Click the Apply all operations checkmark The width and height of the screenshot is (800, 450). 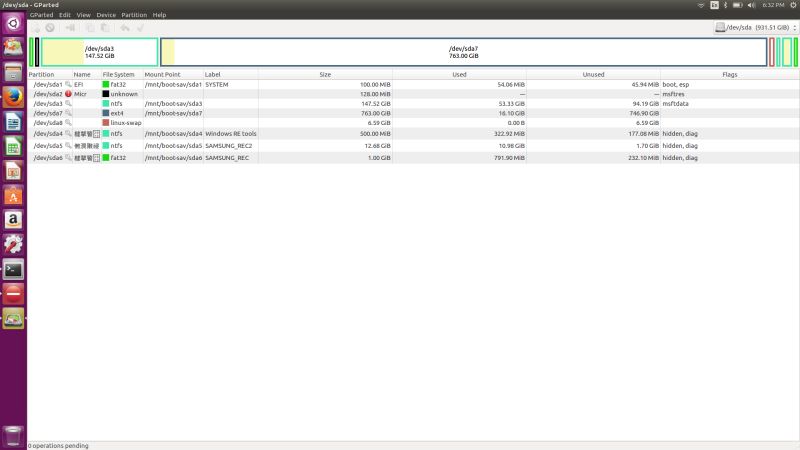pyautogui.click(x=140, y=28)
